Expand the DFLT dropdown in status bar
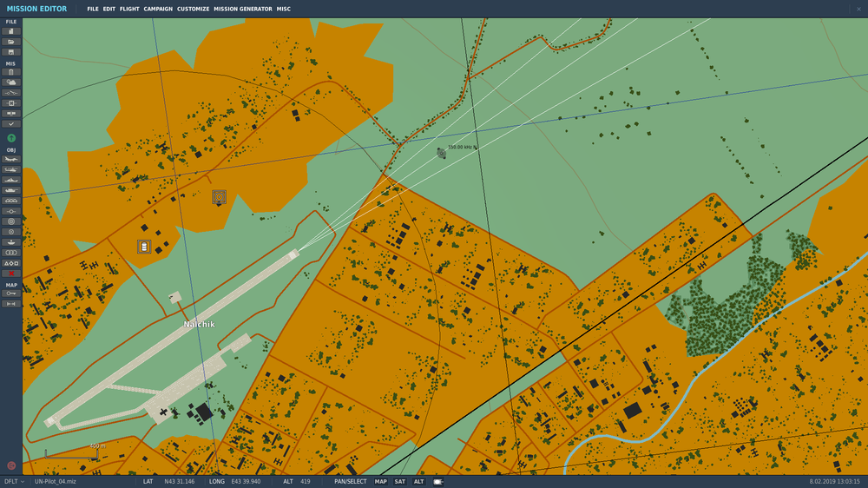 [15, 482]
